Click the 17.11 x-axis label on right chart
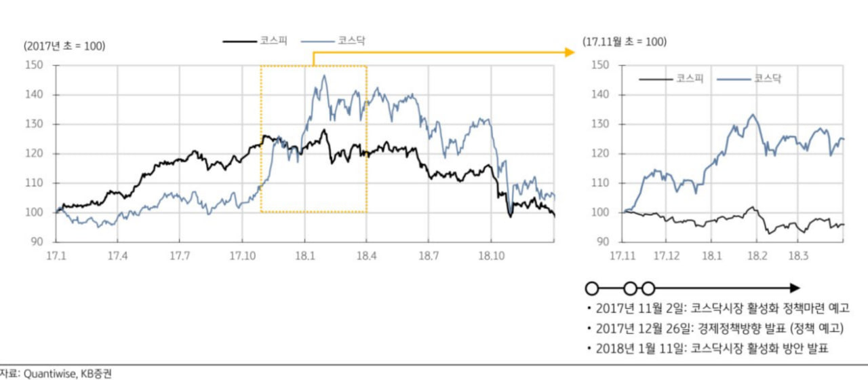 click(x=623, y=256)
